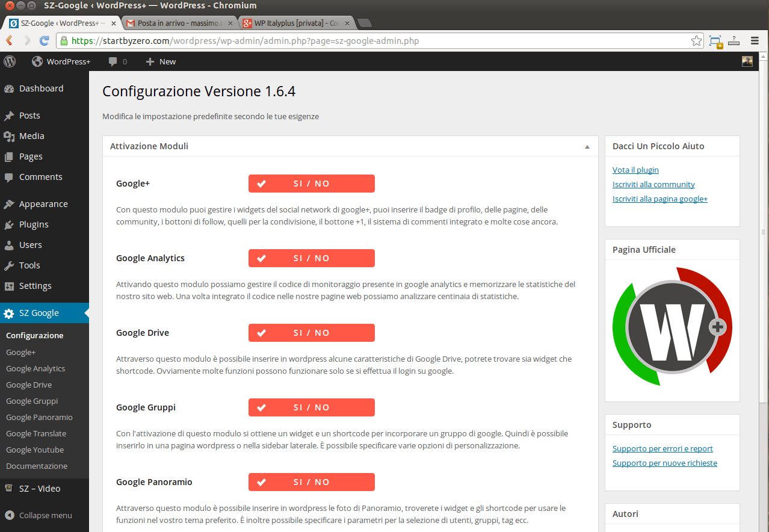
Task: Toggle the Google Panoramio SI / NO switch
Action: (x=312, y=482)
